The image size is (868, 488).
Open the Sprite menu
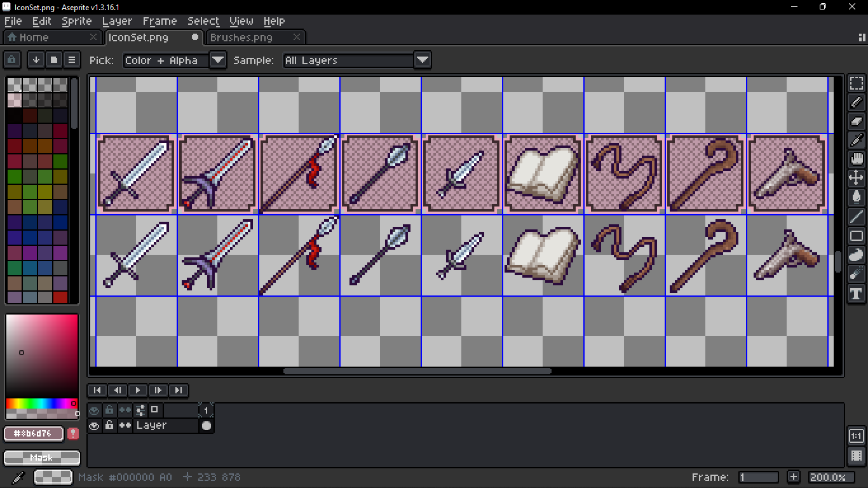tap(77, 21)
